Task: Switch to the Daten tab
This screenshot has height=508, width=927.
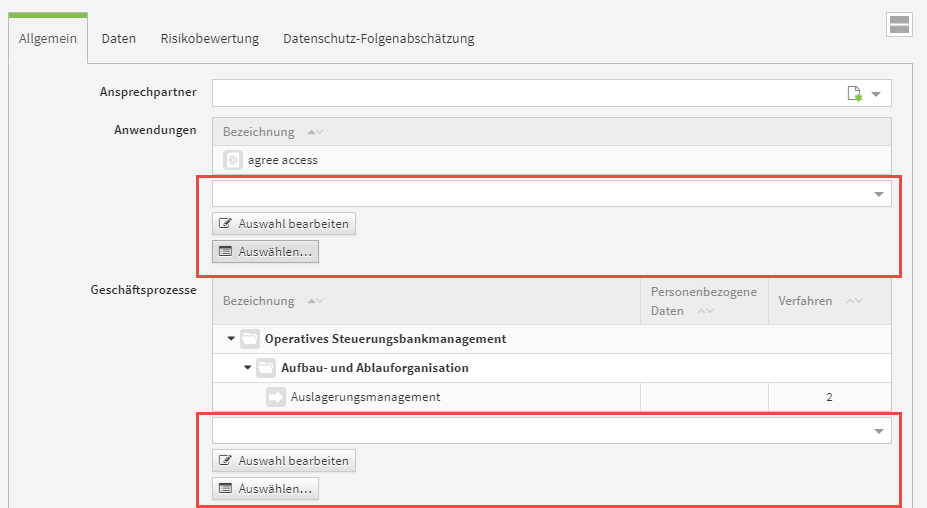Action: pos(119,39)
